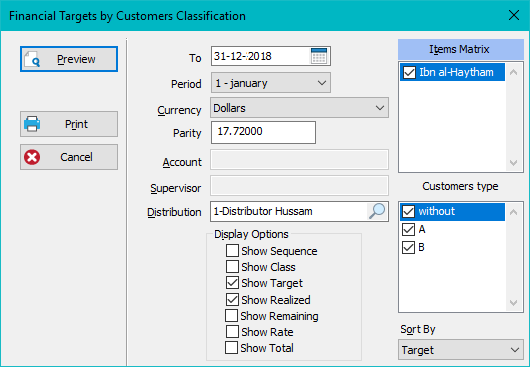Click the Account input field
Screen dimensions: 530x367
click(x=299, y=160)
